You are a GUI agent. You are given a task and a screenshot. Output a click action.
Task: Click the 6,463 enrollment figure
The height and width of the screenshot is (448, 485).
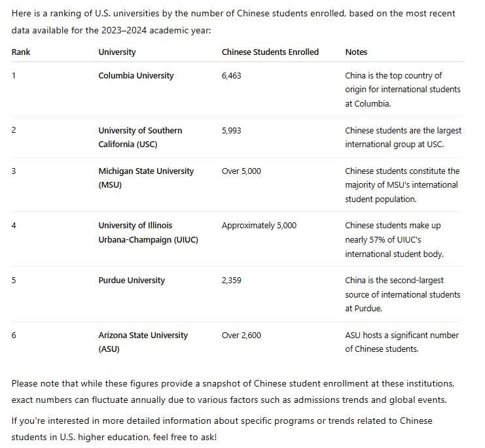pyautogui.click(x=231, y=76)
